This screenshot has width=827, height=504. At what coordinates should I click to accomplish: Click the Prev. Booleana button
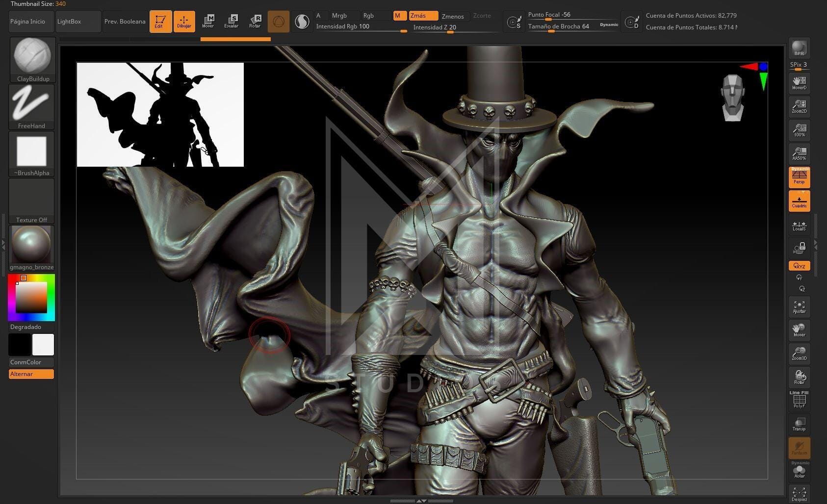125,22
